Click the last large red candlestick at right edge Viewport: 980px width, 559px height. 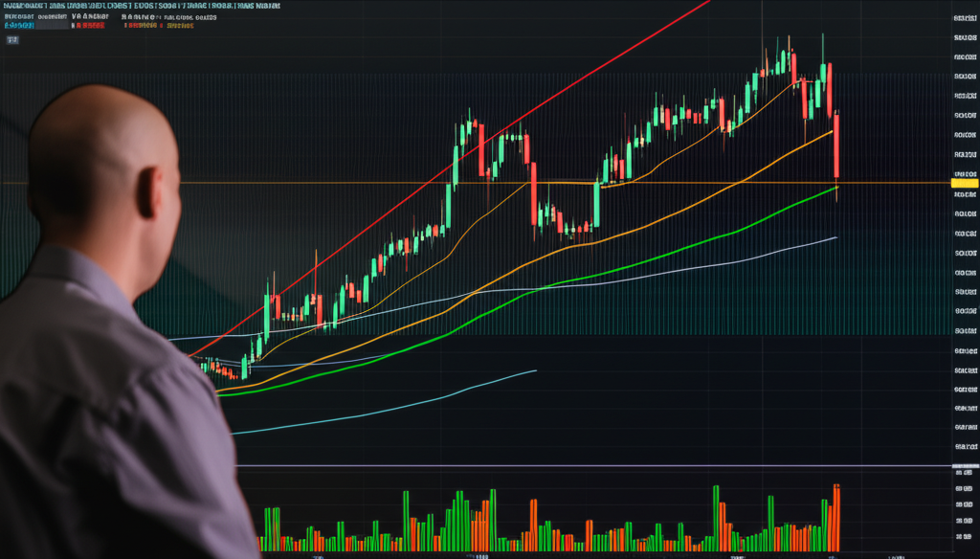pyautogui.click(x=836, y=145)
